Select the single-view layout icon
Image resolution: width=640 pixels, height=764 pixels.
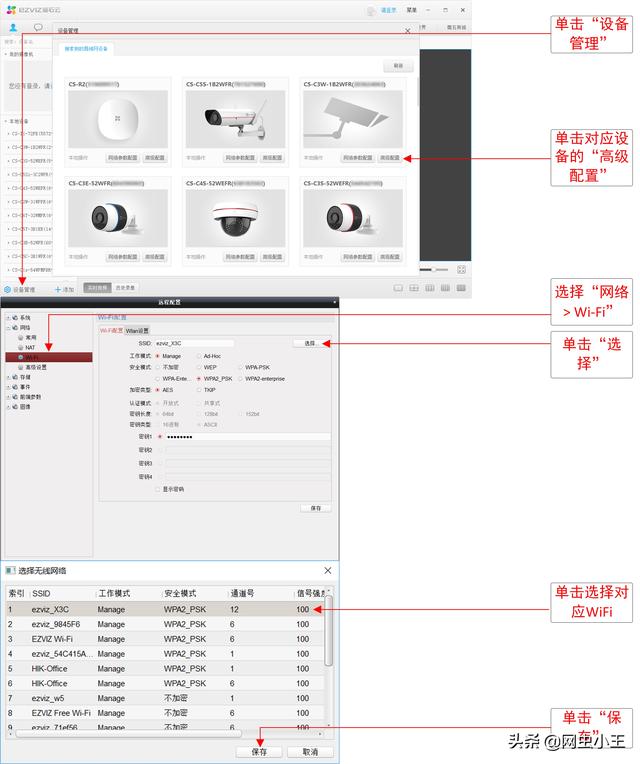tap(398, 288)
